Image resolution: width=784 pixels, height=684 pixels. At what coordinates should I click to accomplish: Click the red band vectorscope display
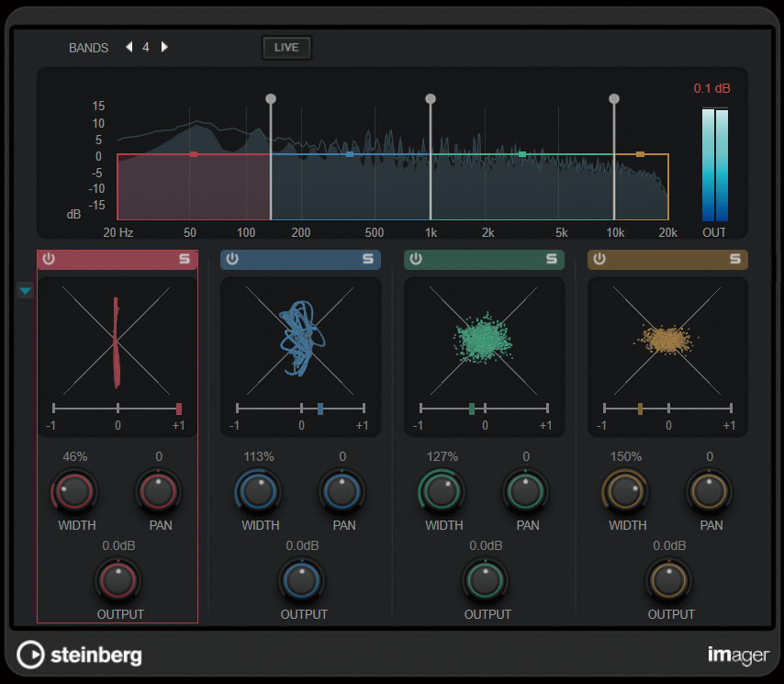pos(117,341)
